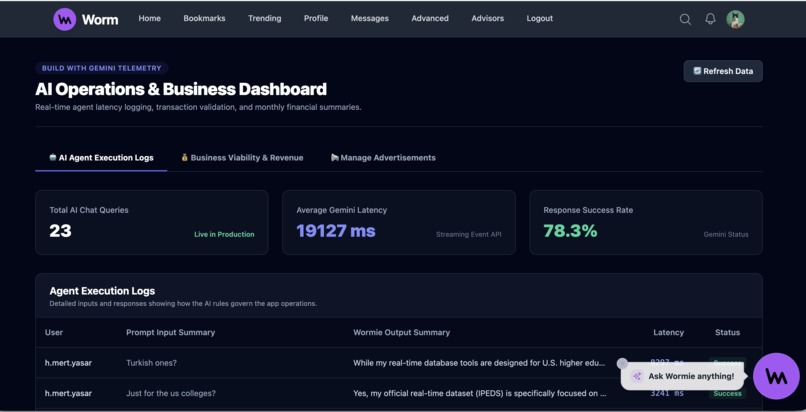
Task: Click Success status in the us colleges row
Action: (x=727, y=394)
